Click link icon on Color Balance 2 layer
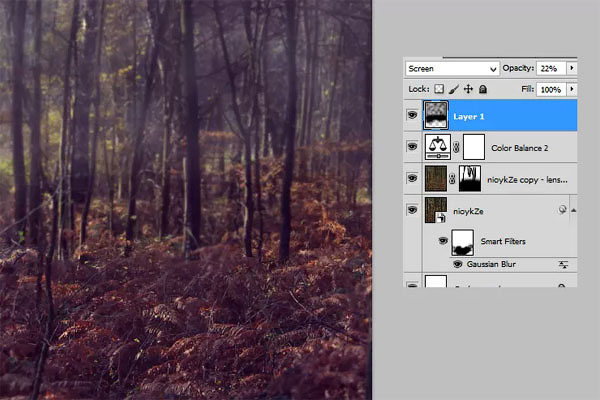Viewport: 600px width, 400px height. point(456,147)
